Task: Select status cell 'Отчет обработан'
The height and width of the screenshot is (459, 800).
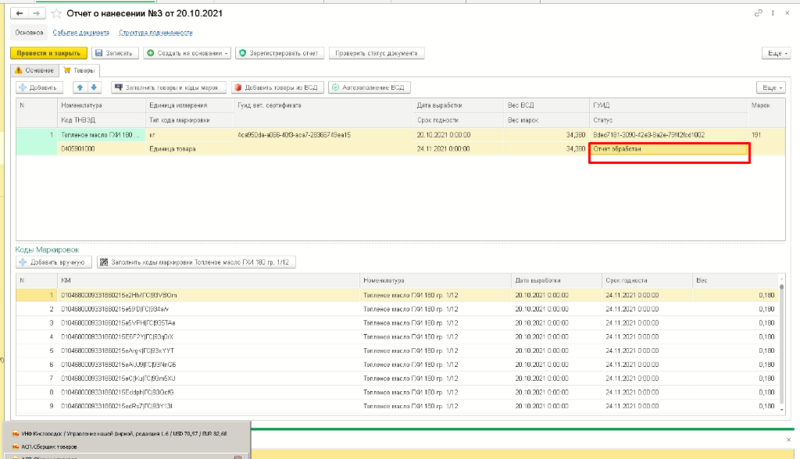Action: coord(668,149)
